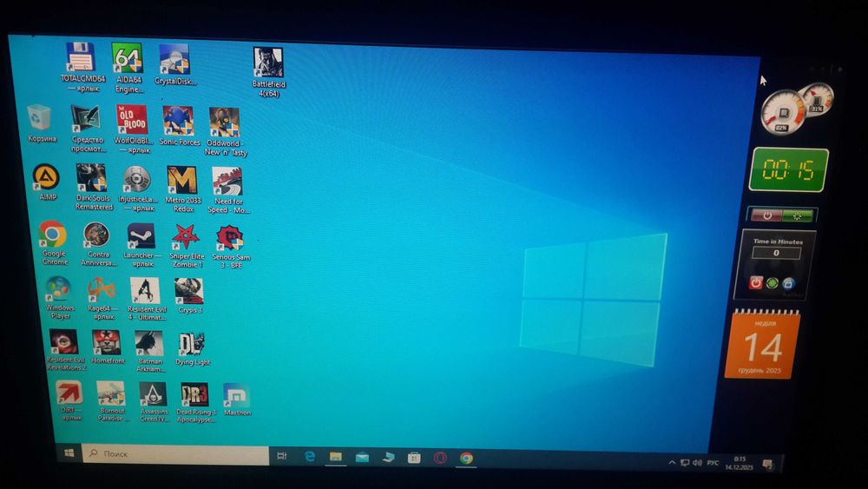Click green restart icon in timer gadget
This screenshot has height=489, width=868.
pyautogui.click(x=773, y=283)
